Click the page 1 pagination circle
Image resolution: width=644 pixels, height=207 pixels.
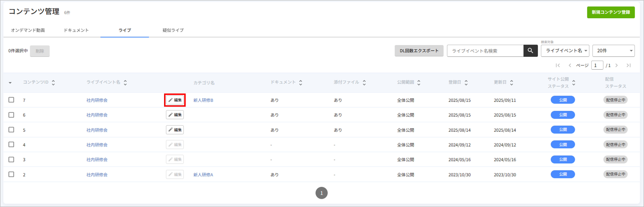point(322,193)
